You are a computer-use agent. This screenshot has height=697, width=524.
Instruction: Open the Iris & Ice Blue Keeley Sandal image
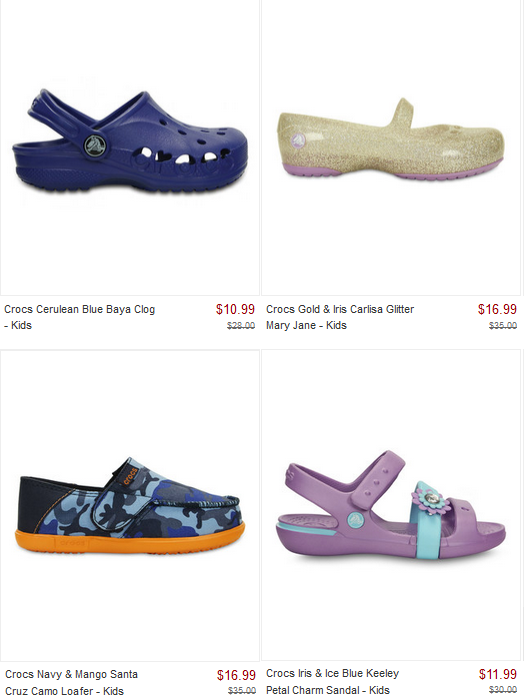coord(391,505)
